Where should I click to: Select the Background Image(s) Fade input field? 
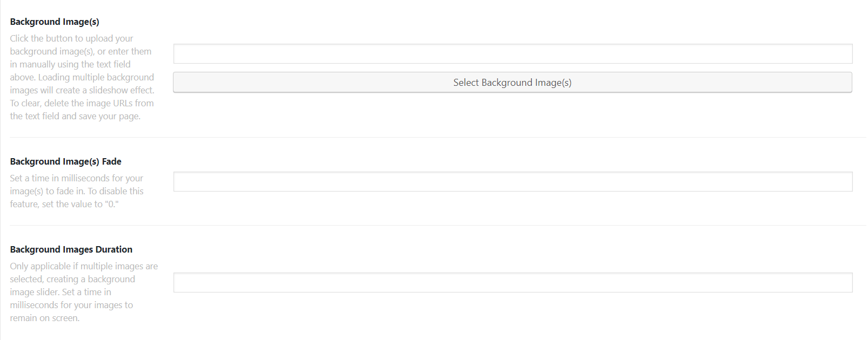[512, 181]
